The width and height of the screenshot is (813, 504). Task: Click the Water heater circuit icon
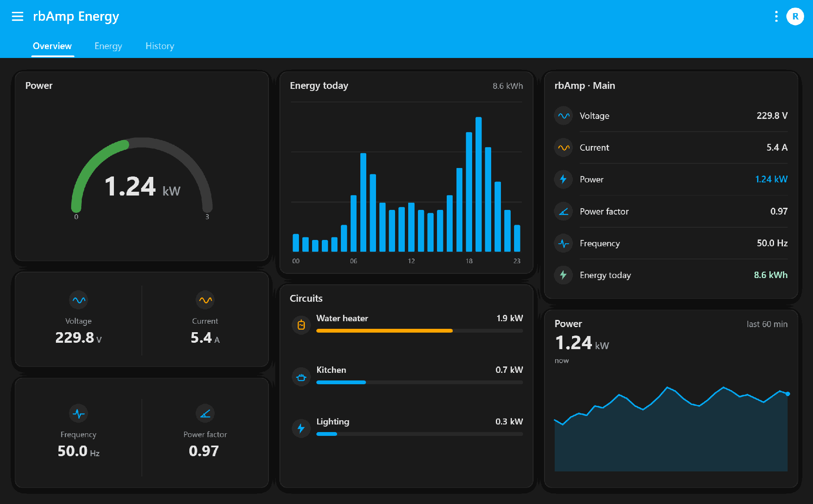pyautogui.click(x=301, y=325)
